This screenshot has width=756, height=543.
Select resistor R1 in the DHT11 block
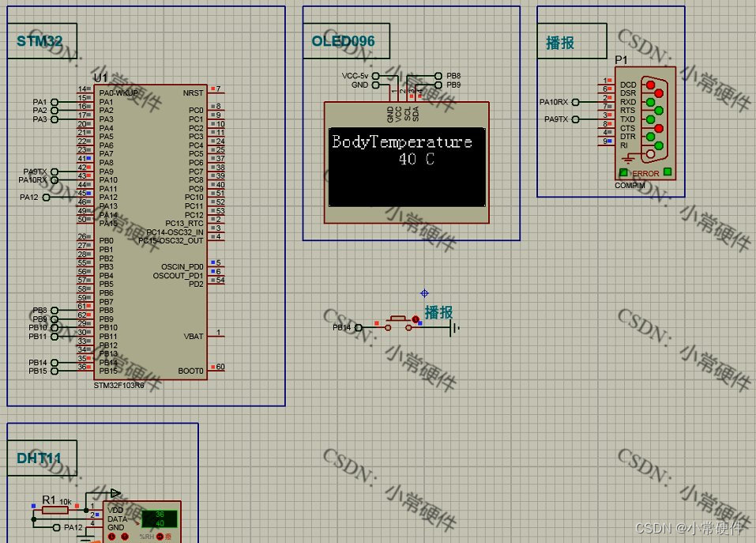coord(55,510)
